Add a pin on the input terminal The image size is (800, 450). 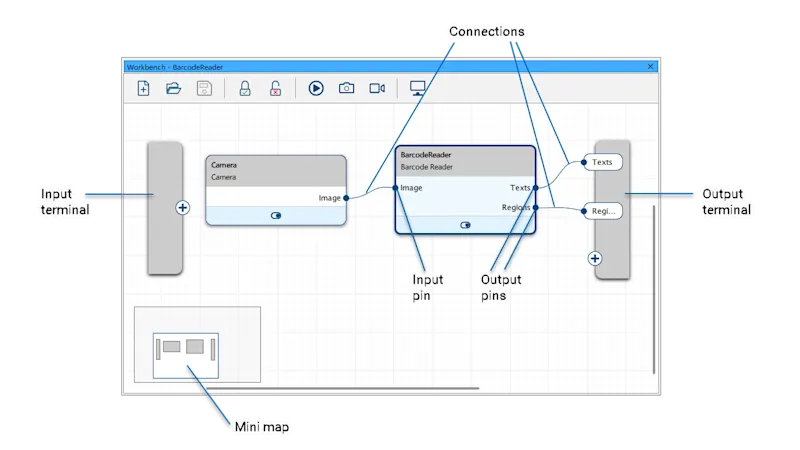(x=182, y=208)
